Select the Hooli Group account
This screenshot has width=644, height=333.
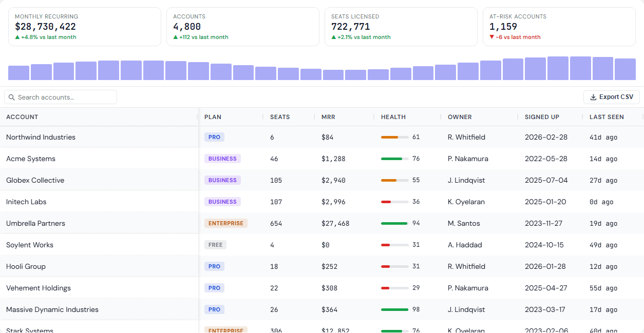click(x=26, y=266)
